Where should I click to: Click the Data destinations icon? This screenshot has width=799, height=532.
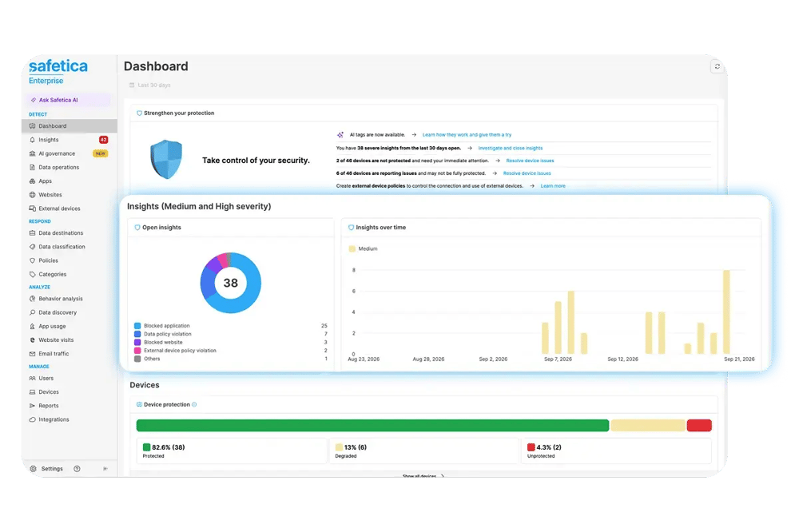[x=33, y=233]
